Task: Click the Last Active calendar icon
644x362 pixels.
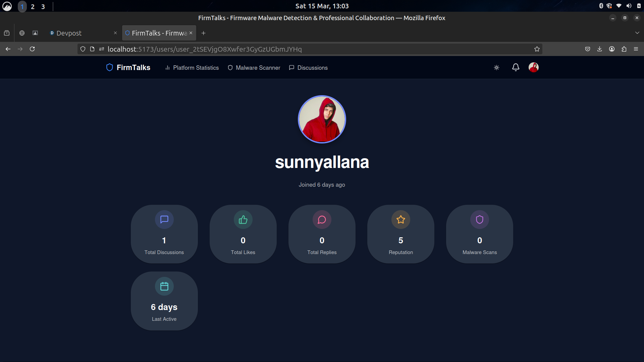Action: coord(164,286)
